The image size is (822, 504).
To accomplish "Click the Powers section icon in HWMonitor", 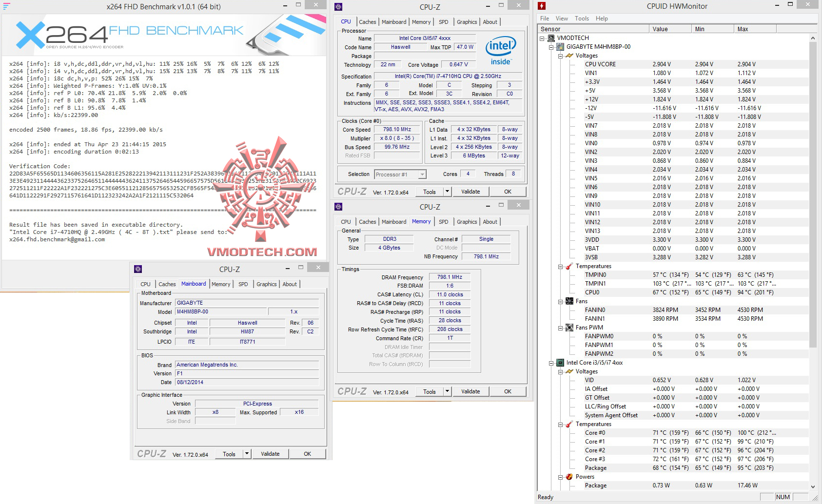I will pyautogui.click(x=569, y=476).
